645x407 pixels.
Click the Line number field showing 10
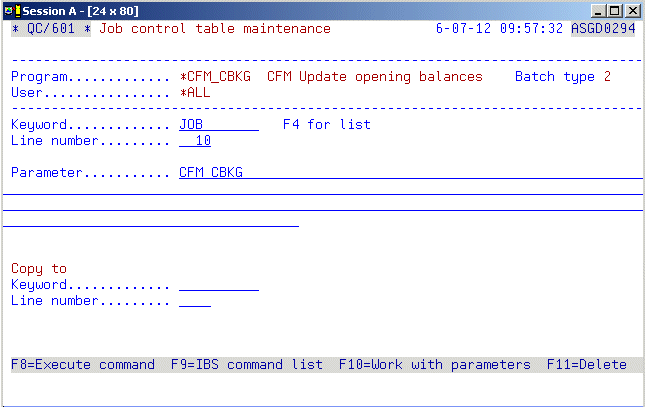point(195,141)
